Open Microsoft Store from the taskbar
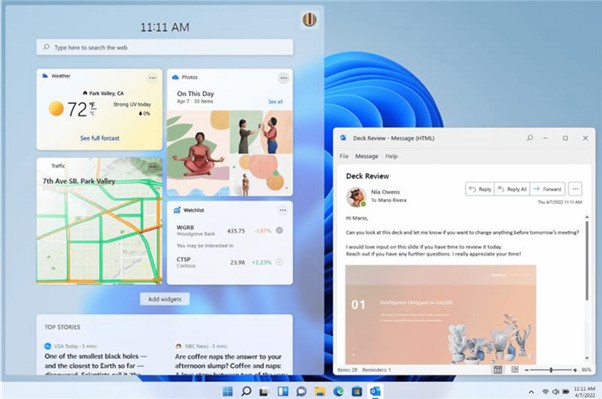This screenshot has height=399, width=602. [357, 391]
